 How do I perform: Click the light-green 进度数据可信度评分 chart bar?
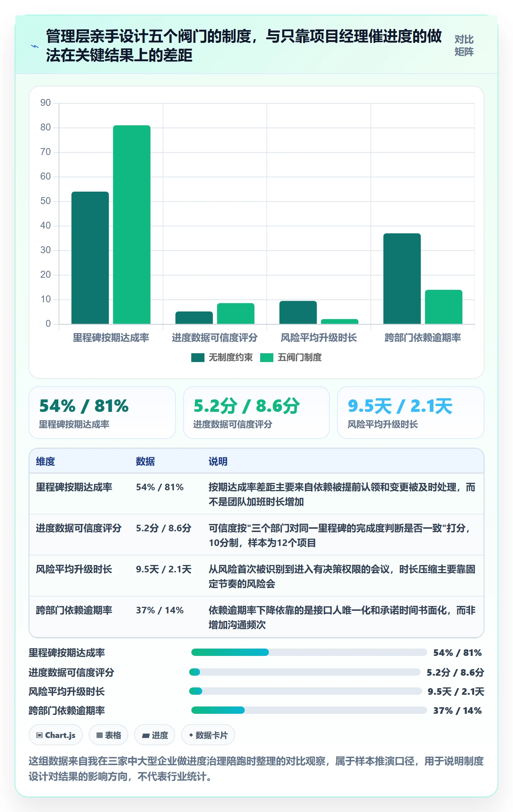tap(236, 313)
